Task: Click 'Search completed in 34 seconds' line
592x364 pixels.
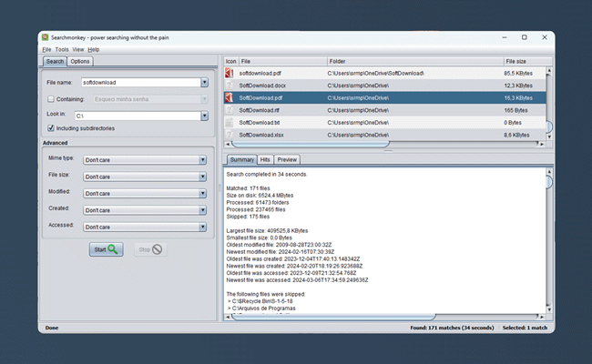Action: coord(267,175)
